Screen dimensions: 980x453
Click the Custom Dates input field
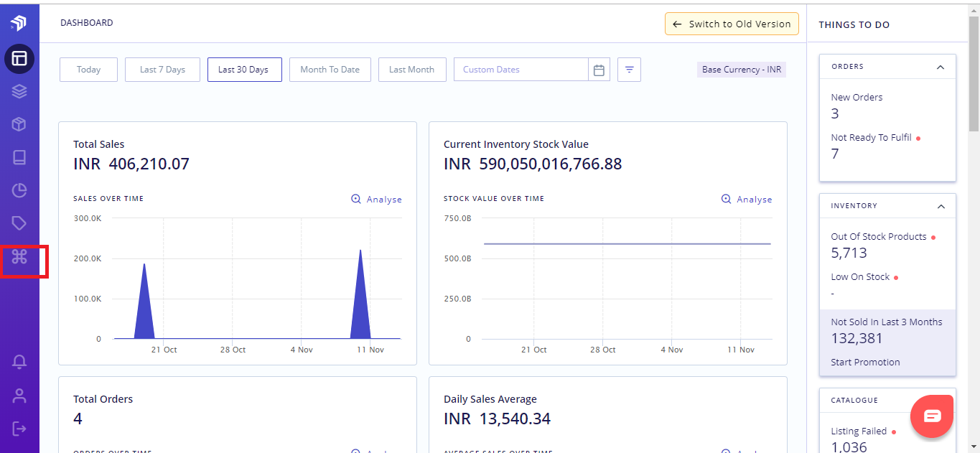521,70
